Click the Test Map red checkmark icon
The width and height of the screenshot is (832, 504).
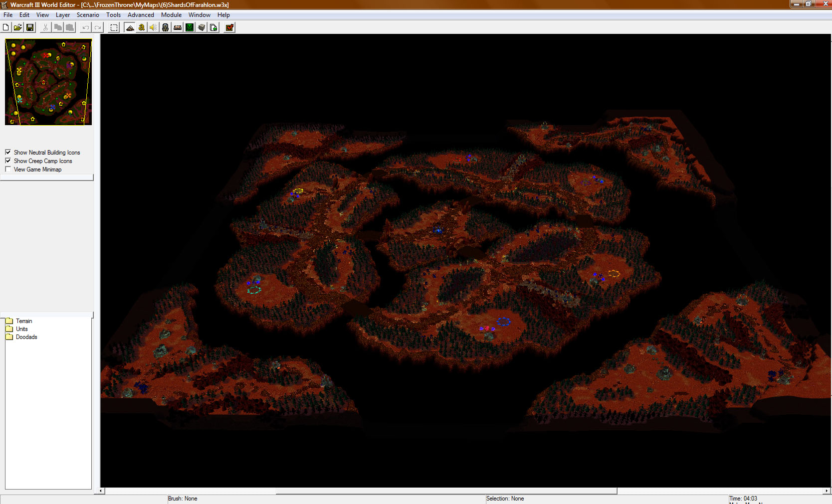tap(229, 27)
